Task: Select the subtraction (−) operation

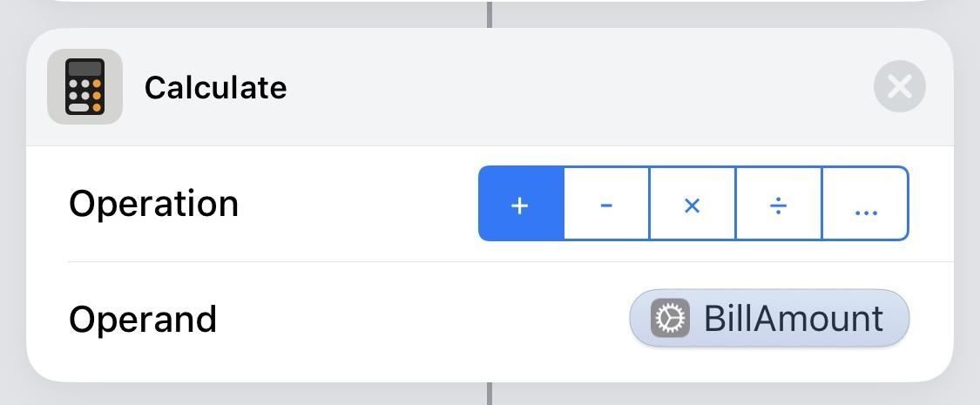Action: (x=606, y=204)
